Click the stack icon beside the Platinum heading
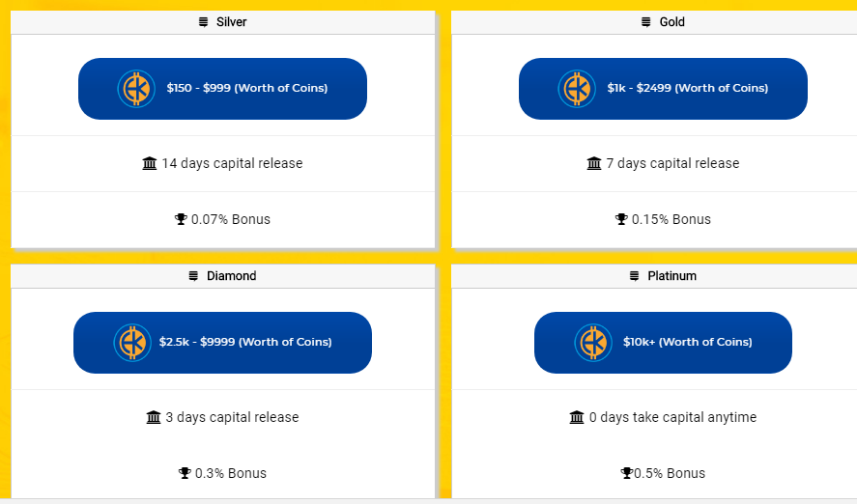This screenshot has height=504, width=857. coord(634,276)
